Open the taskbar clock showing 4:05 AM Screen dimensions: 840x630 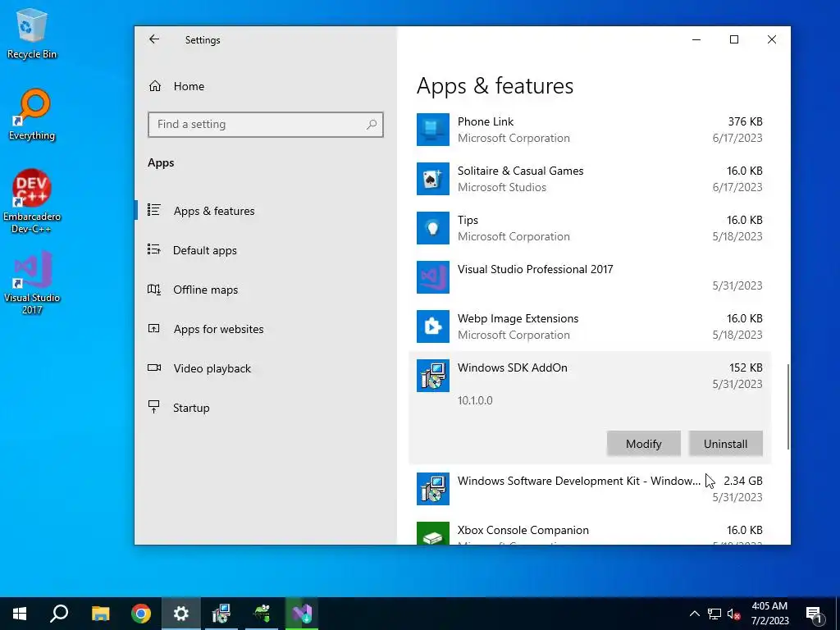[769, 614]
